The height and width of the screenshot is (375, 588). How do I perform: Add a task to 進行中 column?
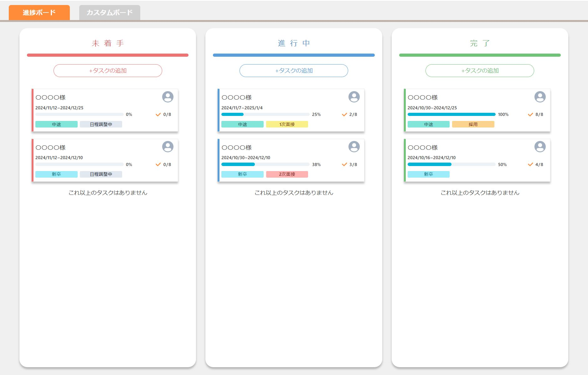click(x=294, y=70)
